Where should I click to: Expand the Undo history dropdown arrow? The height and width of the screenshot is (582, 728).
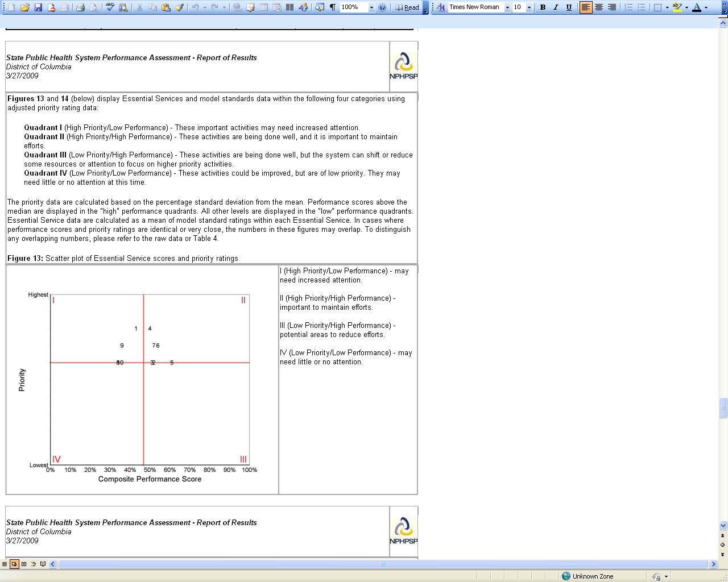click(205, 7)
